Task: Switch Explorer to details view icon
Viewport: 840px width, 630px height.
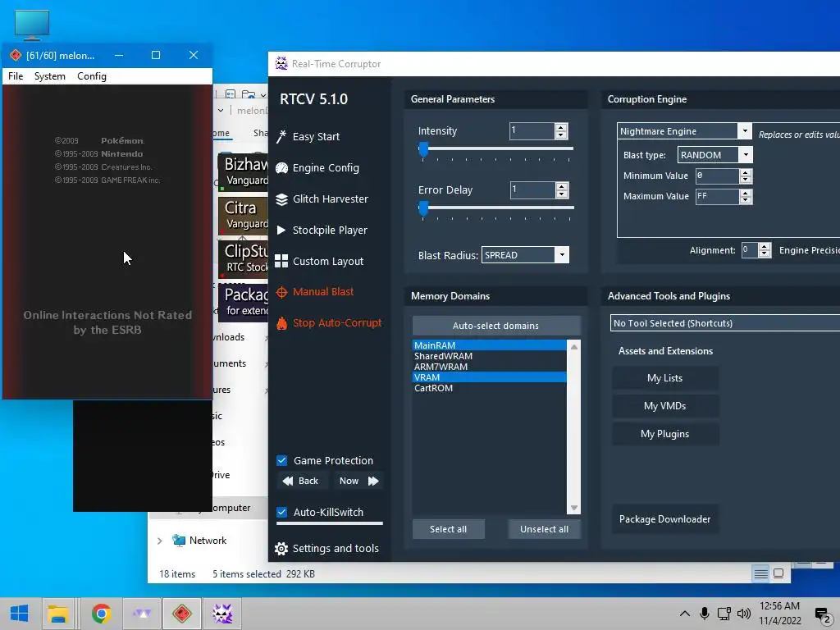Action: [760, 573]
